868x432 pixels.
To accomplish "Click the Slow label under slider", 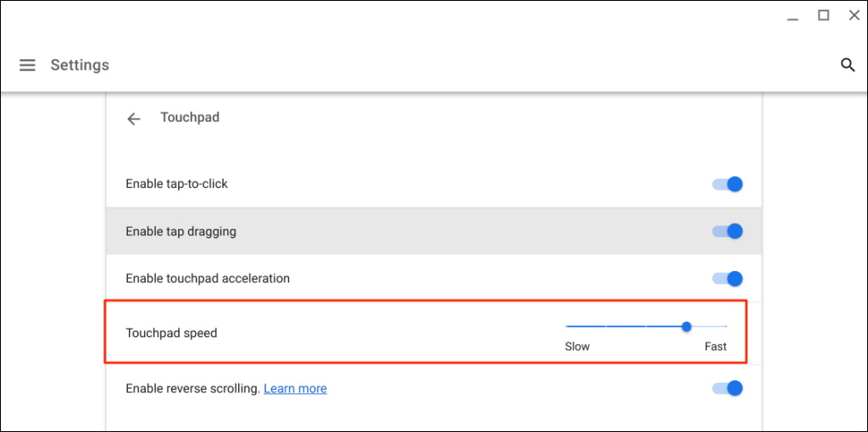I will coord(577,346).
